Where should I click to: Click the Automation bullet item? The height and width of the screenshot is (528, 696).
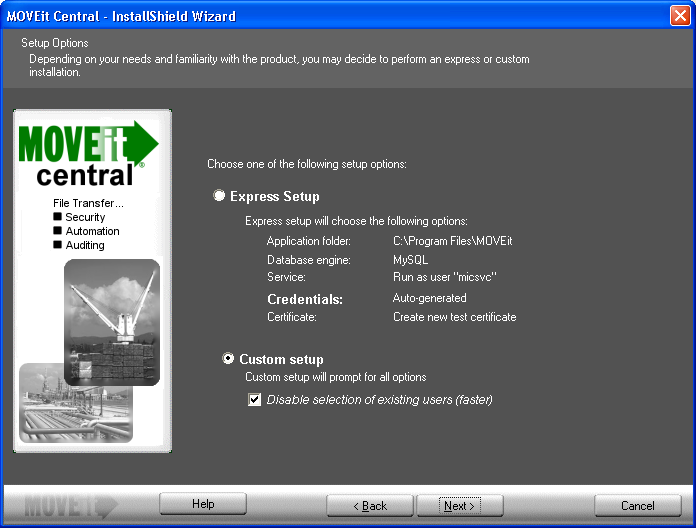(87, 231)
